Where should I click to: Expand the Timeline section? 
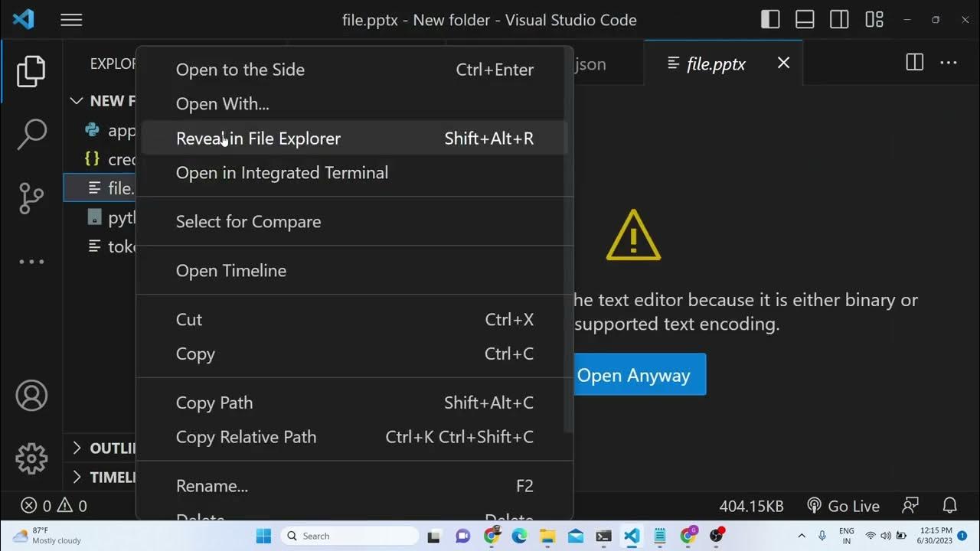(77, 477)
